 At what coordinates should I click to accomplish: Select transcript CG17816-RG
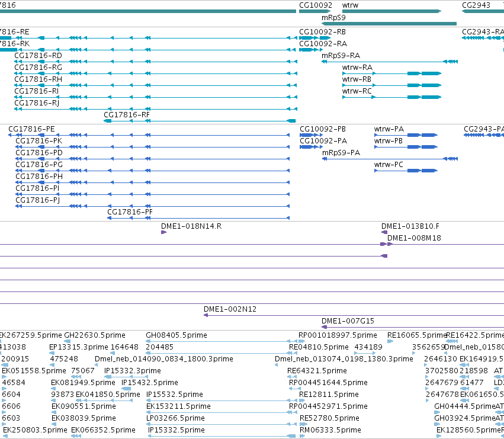38,68
